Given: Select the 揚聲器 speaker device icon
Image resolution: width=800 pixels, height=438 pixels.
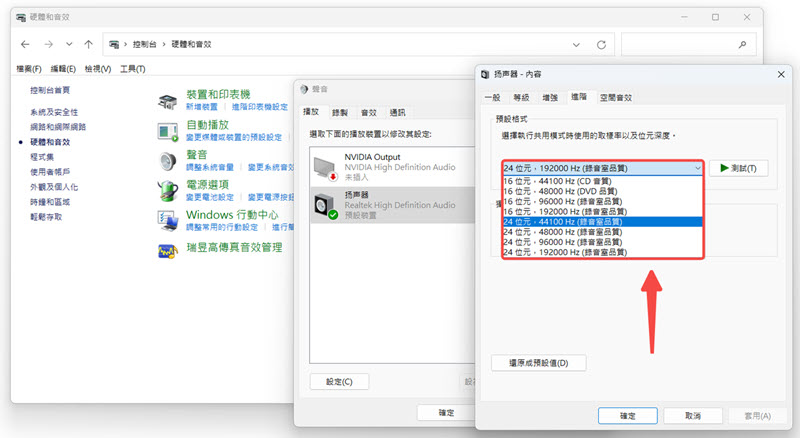Looking at the screenshot, I should coord(326,207).
